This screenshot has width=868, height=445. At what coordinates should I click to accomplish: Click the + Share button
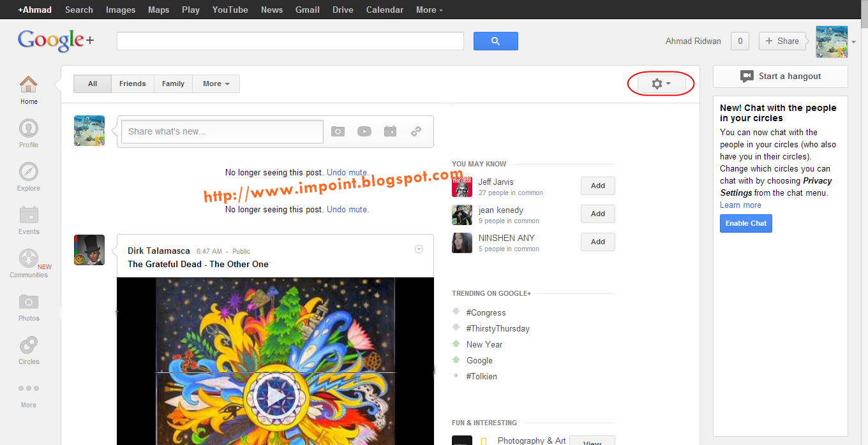[782, 41]
